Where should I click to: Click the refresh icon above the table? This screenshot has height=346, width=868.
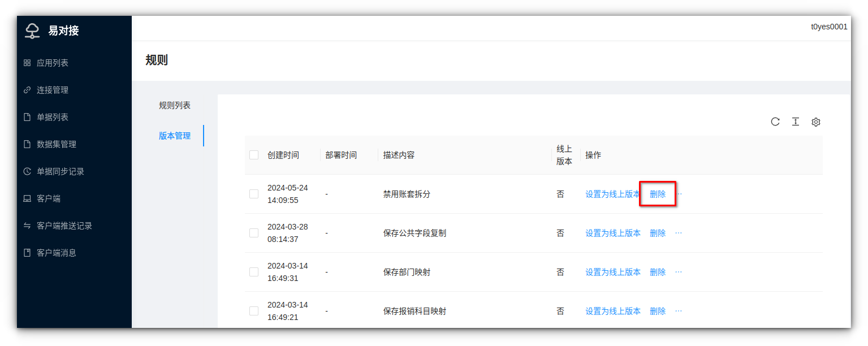coord(775,122)
